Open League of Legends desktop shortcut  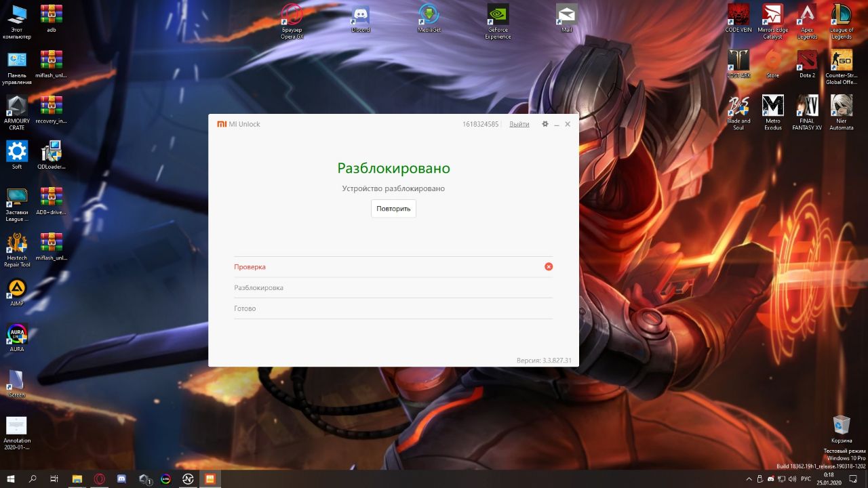pyautogui.click(x=842, y=22)
